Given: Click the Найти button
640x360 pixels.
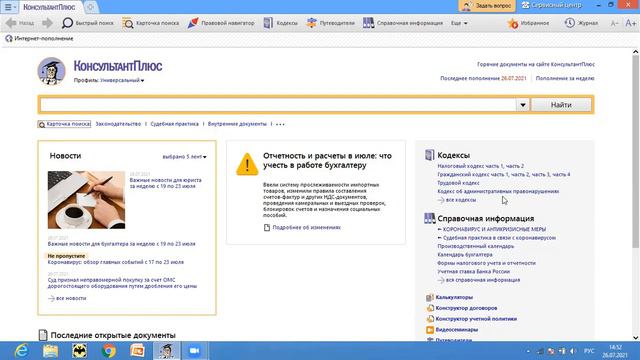Looking at the screenshot, I should coord(561,105).
